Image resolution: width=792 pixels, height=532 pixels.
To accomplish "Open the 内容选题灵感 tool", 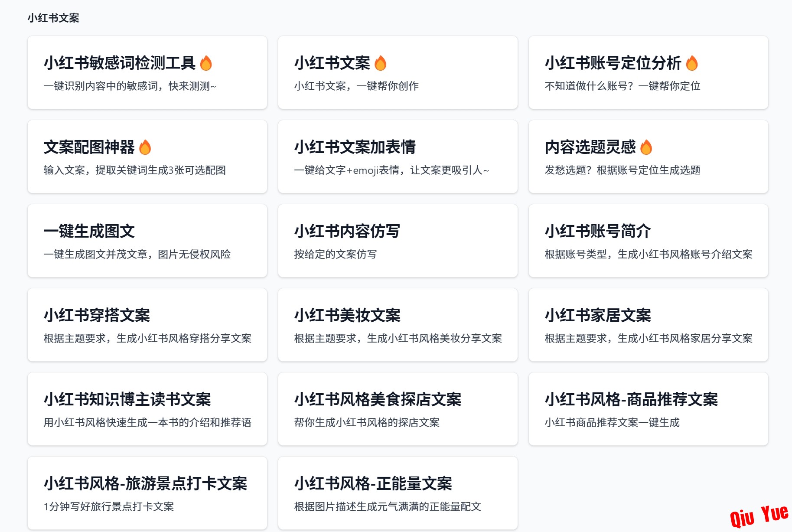I will coord(649,157).
